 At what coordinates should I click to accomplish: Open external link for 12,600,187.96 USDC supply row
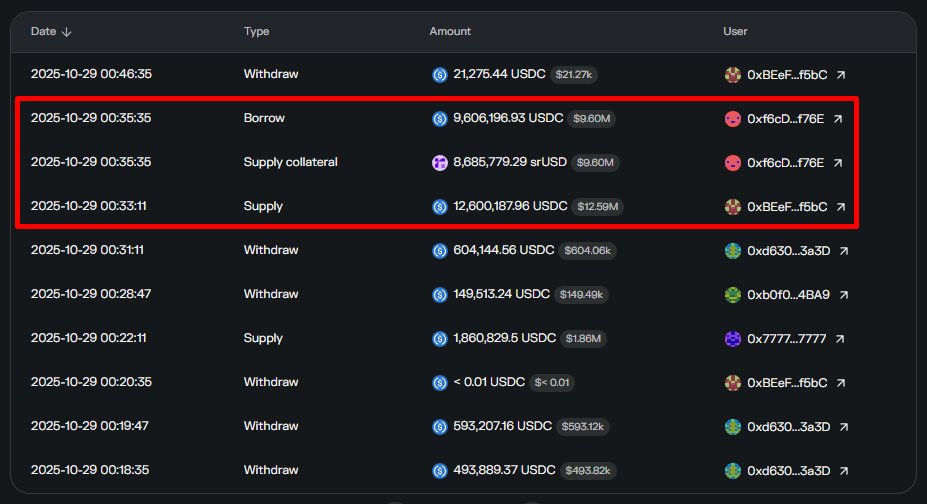841,207
